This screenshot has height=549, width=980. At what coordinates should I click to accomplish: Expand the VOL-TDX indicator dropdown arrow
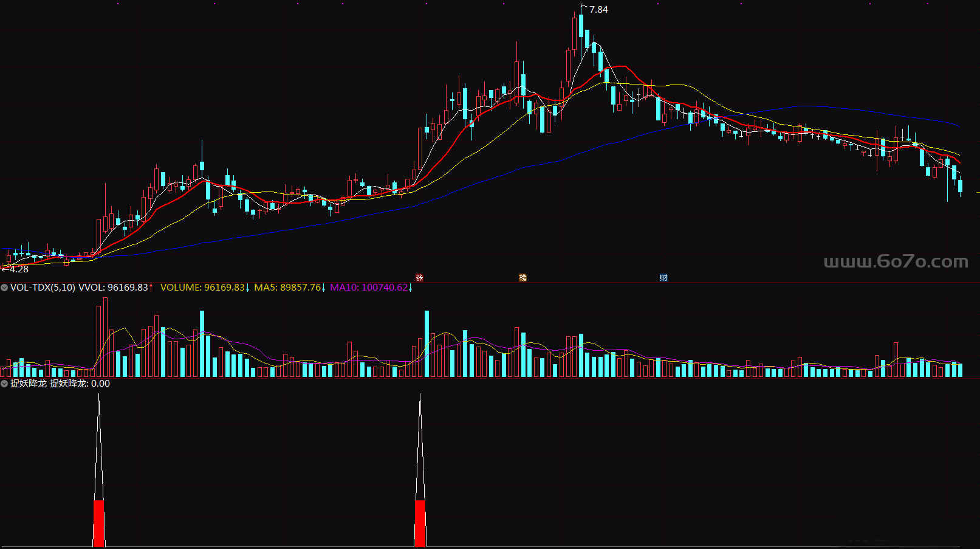click(x=4, y=288)
